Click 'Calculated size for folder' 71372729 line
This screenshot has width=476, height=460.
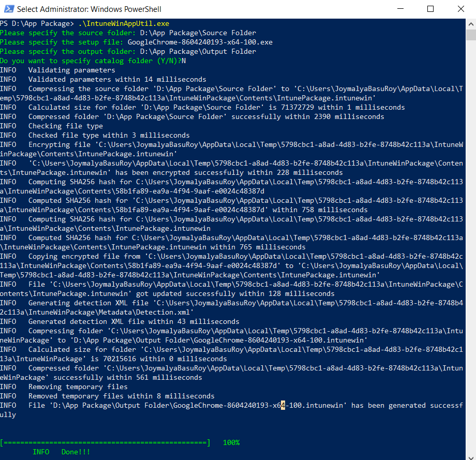202,108
